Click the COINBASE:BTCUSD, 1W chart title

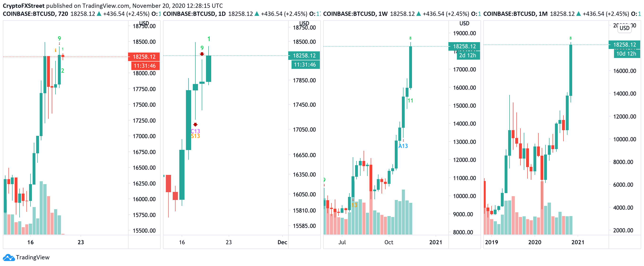point(355,14)
